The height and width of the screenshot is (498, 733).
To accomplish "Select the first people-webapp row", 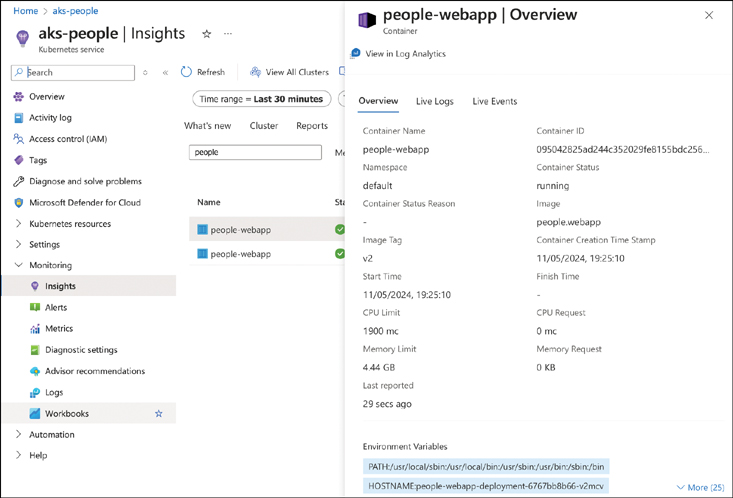I will click(x=241, y=230).
